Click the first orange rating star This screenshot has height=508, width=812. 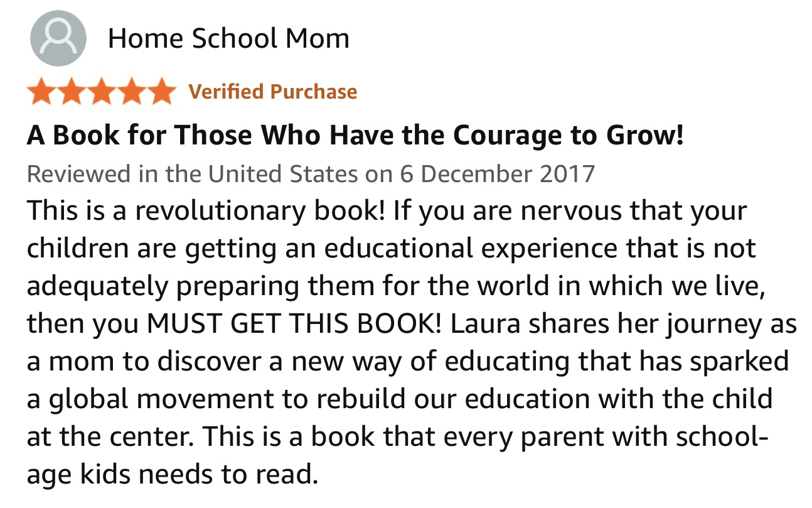click(41, 92)
